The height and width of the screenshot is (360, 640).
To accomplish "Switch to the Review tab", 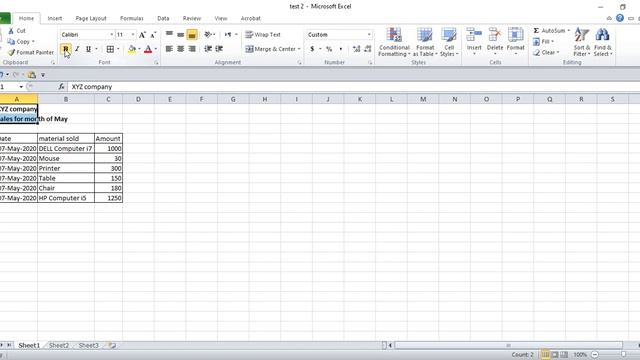I will pyautogui.click(x=191, y=18).
